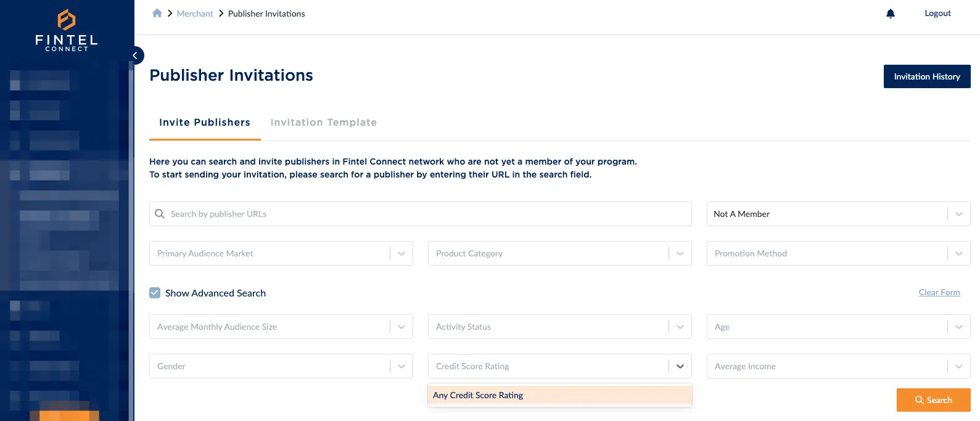Screen dimensions: 980x421
Task: Open the Average Income dropdown
Action: tap(958, 366)
